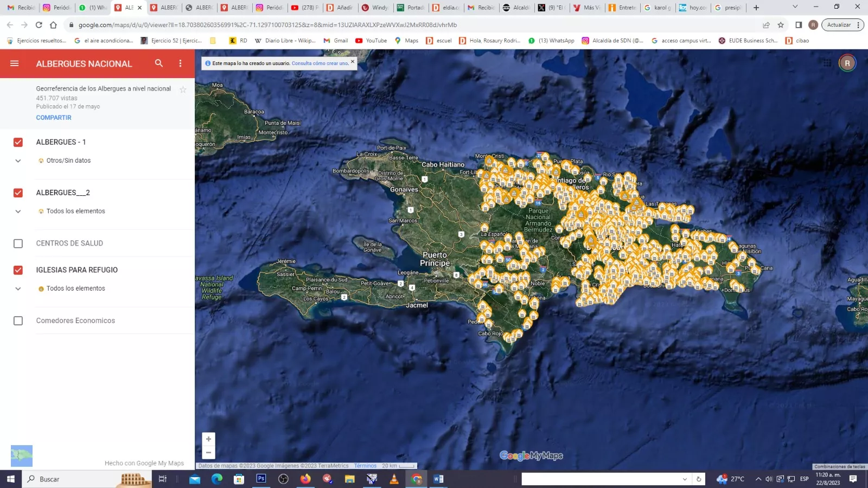Screen dimensions: 868x488
Task: Open the My Maps hamburger menu
Action: (x=15, y=63)
